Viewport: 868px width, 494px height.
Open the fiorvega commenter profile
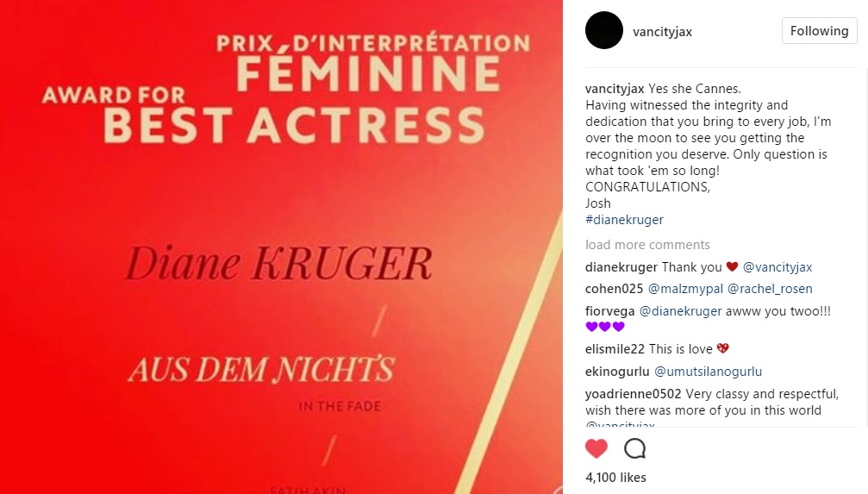point(609,311)
